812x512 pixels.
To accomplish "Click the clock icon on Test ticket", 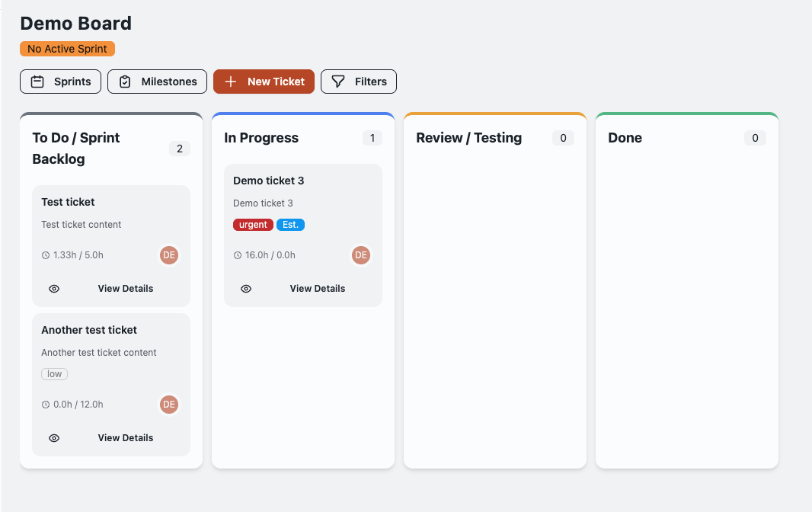I will click(x=45, y=254).
